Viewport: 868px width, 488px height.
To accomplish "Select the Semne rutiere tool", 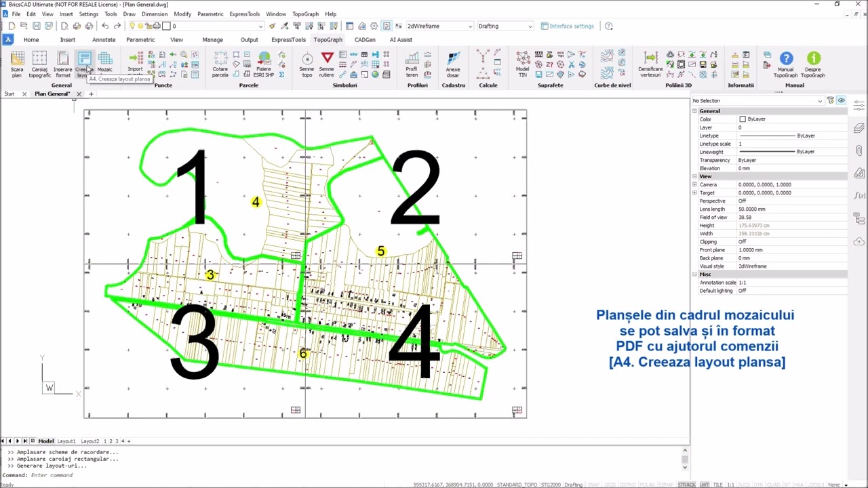I will pos(327,64).
